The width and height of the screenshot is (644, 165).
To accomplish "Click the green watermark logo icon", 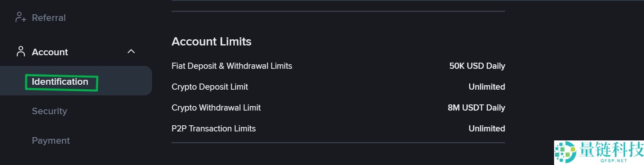I will click(x=565, y=152).
